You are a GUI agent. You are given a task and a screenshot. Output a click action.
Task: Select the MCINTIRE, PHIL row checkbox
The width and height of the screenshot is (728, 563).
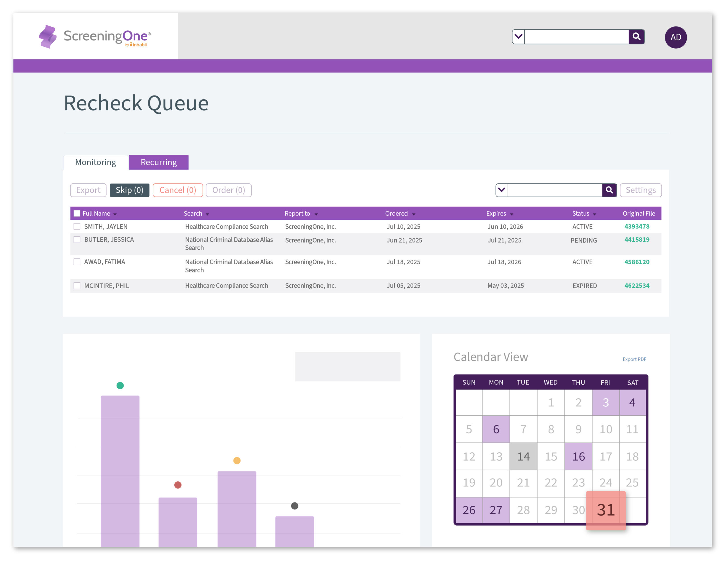pyautogui.click(x=77, y=286)
